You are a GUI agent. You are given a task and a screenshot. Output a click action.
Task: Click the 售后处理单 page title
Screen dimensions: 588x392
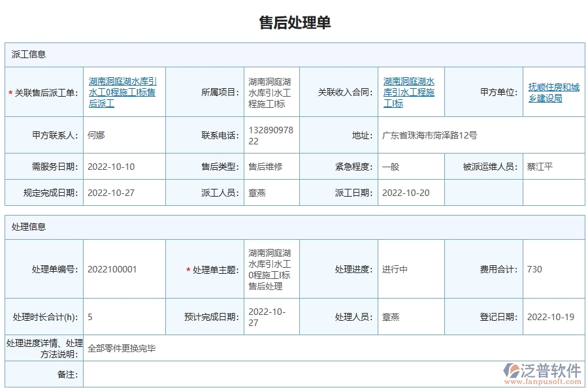294,23
